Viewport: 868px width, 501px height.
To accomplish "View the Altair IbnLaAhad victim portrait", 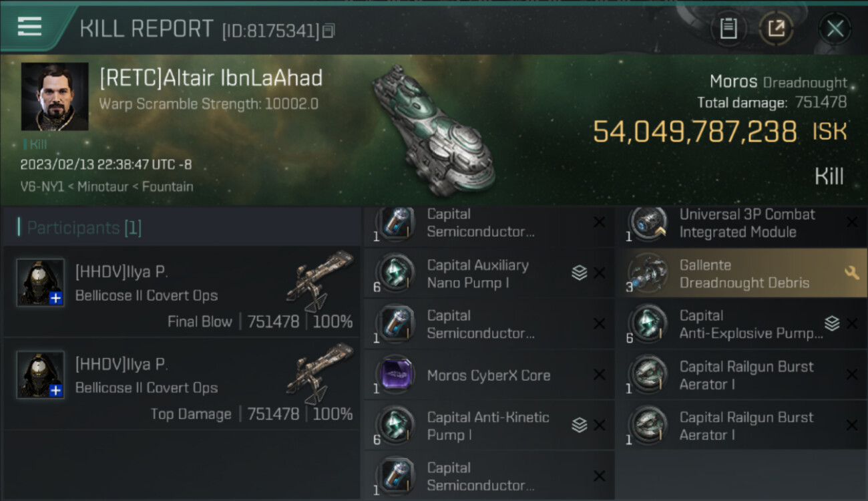I will click(55, 96).
